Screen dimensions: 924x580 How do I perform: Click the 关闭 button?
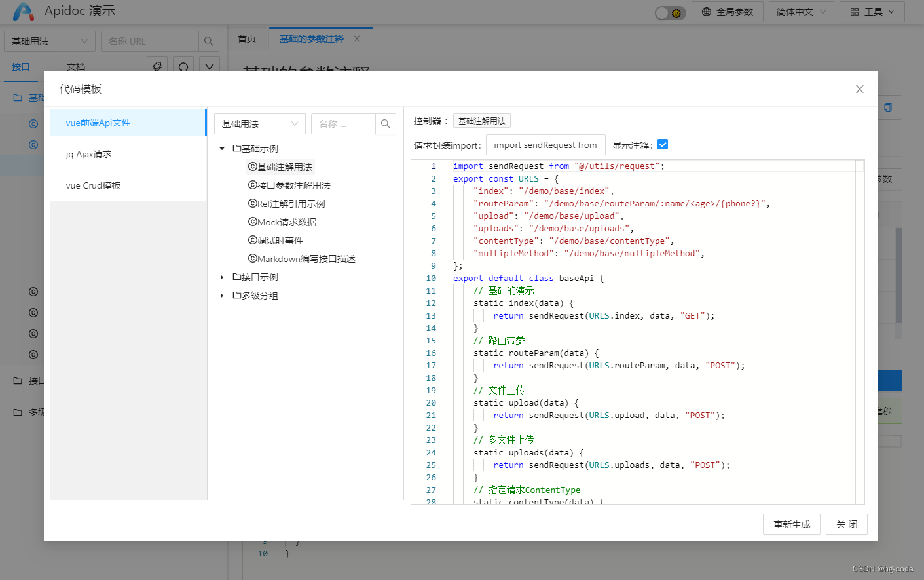click(x=847, y=524)
